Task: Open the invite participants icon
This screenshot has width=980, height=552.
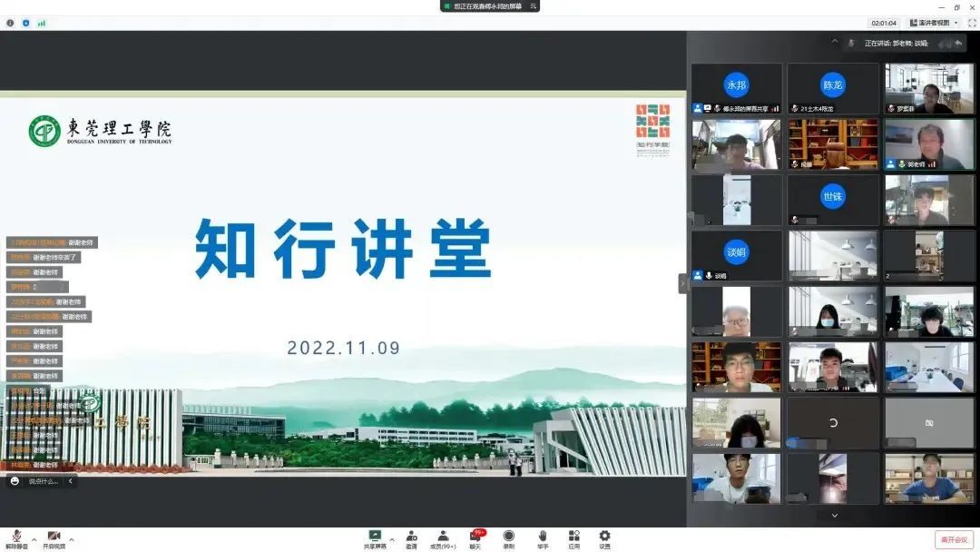Action: [x=411, y=537]
